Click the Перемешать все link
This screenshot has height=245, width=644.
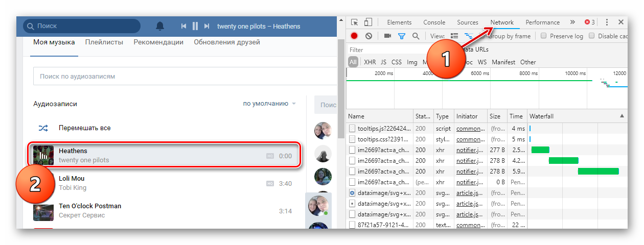(85, 128)
